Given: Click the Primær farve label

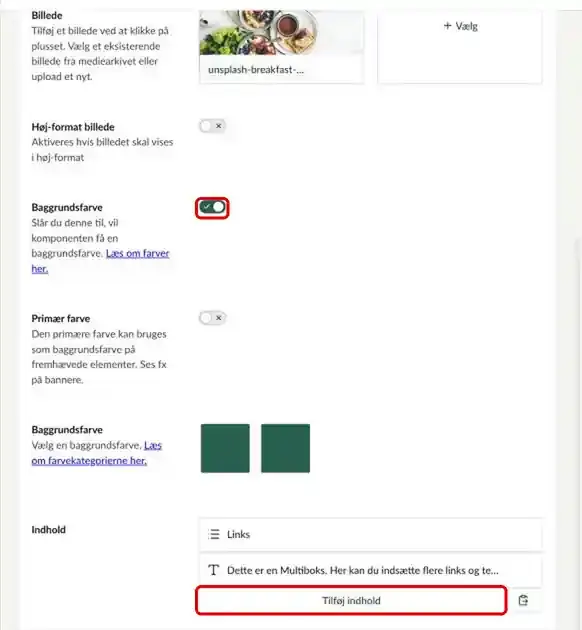Looking at the screenshot, I should point(61,319).
